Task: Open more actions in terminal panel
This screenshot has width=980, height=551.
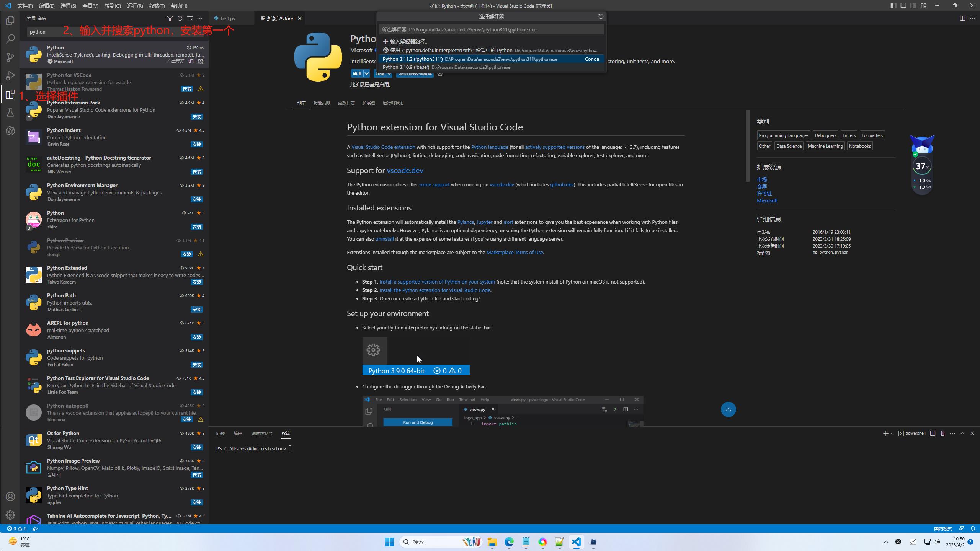Action: (952, 433)
